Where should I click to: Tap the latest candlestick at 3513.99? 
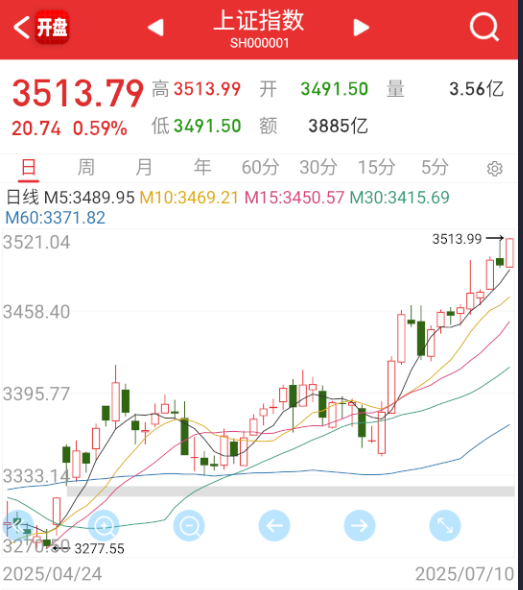[510, 253]
